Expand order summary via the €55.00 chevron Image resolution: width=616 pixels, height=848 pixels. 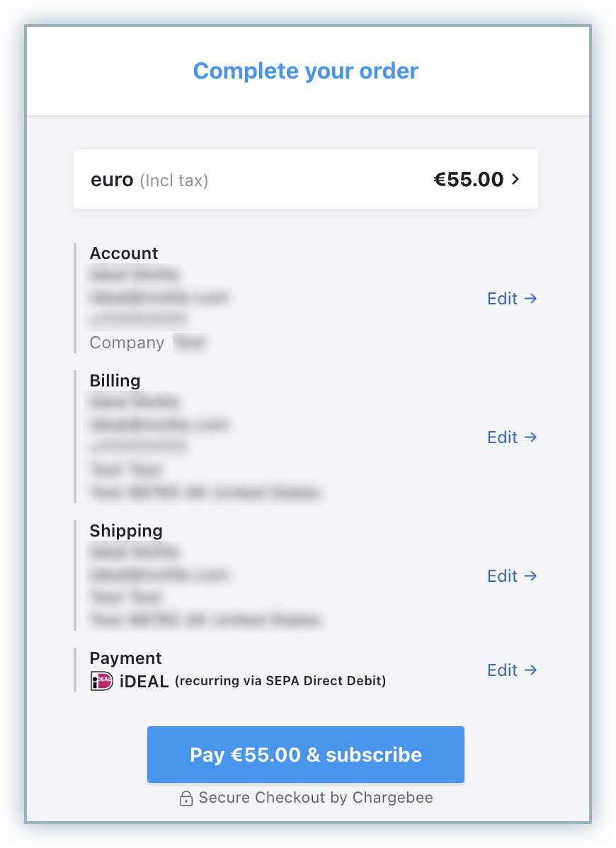coord(515,180)
